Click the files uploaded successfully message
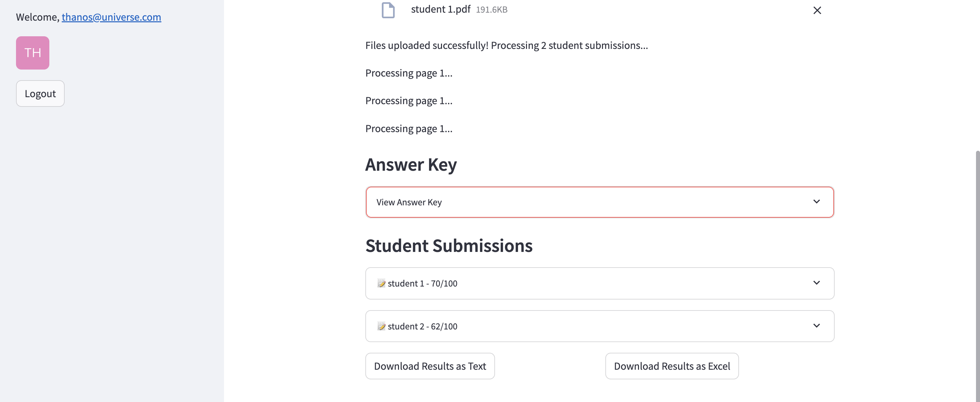Viewport: 980px width, 402px height. click(506, 46)
